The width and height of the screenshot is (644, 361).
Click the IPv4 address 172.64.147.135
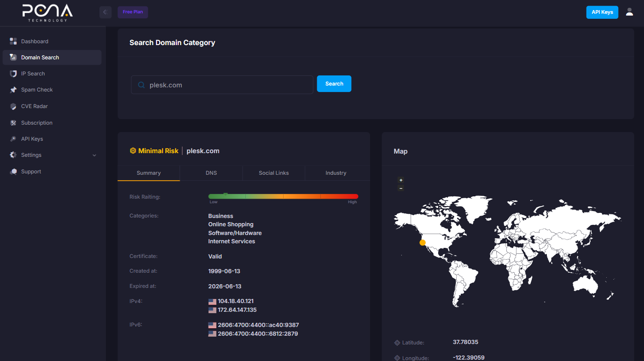[x=237, y=310]
